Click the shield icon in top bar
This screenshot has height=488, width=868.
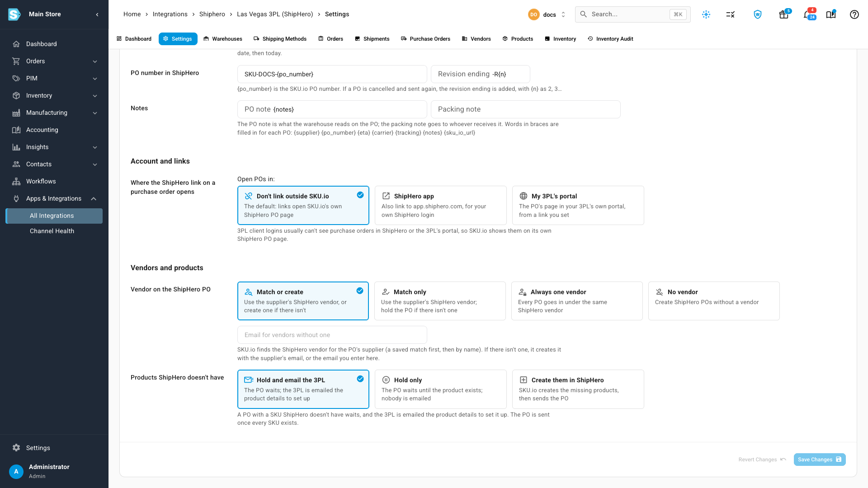(758, 14)
